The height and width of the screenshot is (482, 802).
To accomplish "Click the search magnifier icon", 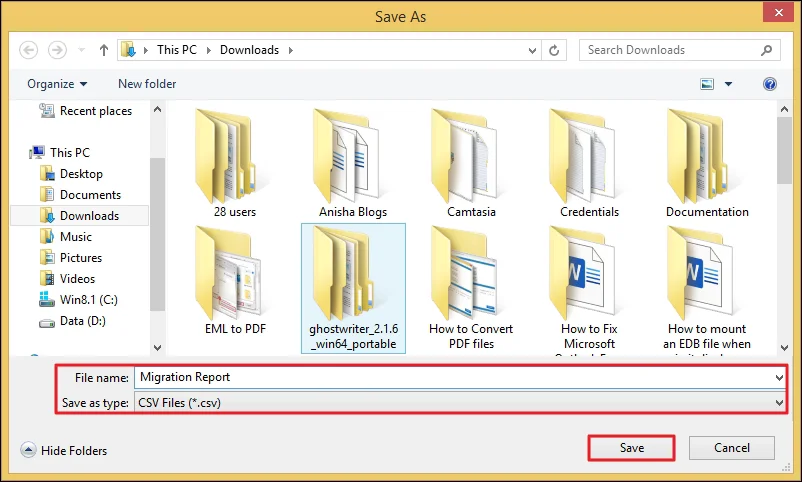I will tap(766, 50).
